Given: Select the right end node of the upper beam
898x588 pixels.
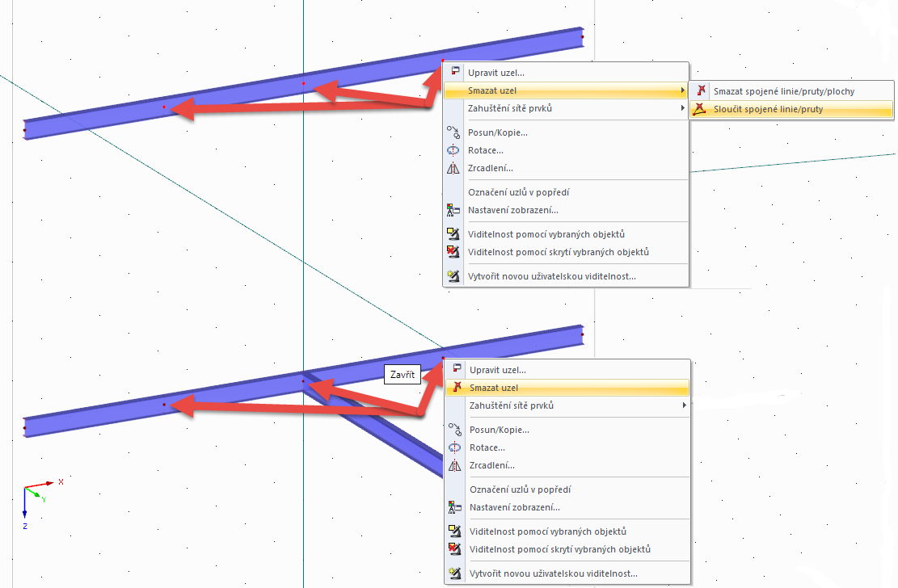Looking at the screenshot, I should click(583, 36).
